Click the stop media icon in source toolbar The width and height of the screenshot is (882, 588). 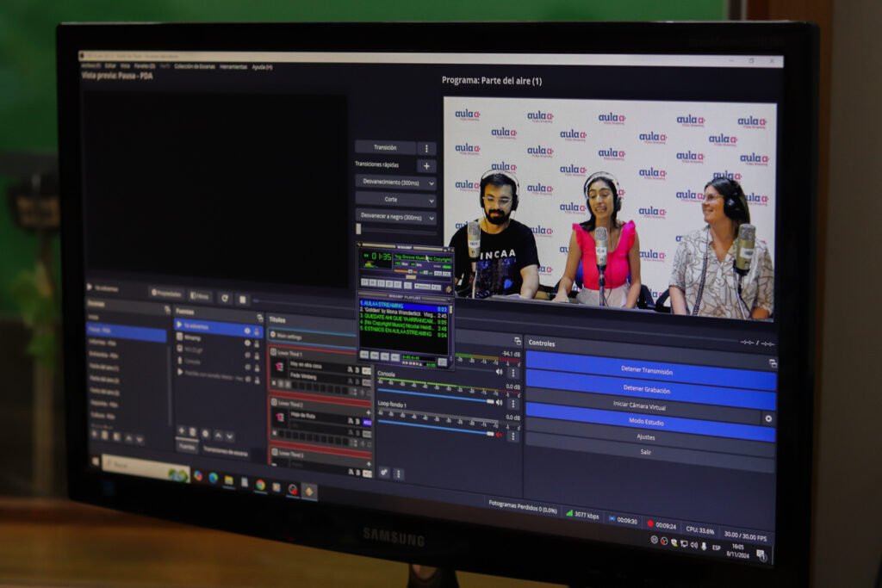242,299
